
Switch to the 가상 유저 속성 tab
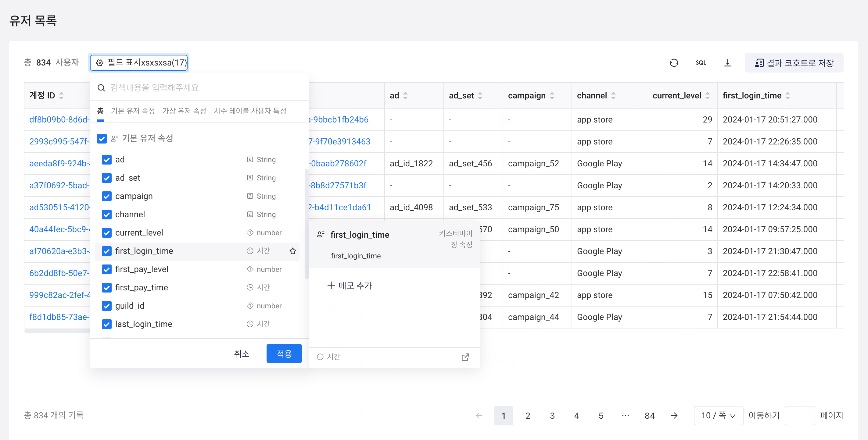tap(184, 111)
